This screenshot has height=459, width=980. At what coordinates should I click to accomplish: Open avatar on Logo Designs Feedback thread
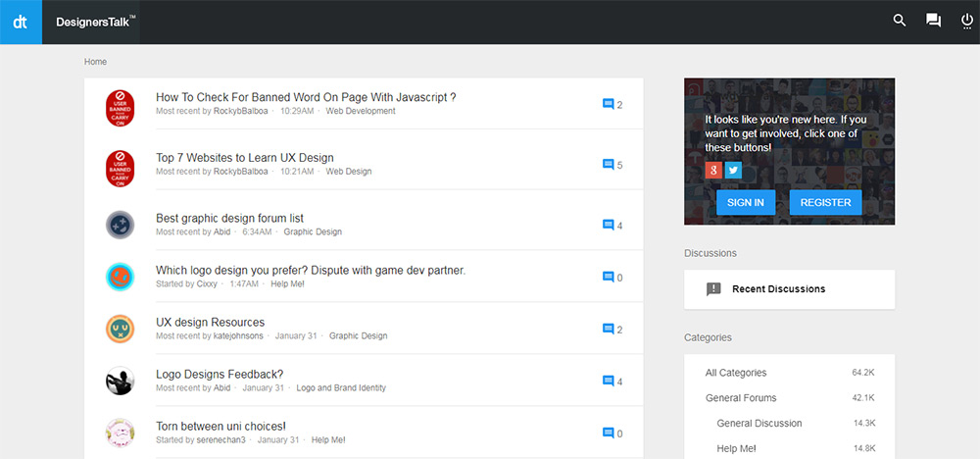120,381
